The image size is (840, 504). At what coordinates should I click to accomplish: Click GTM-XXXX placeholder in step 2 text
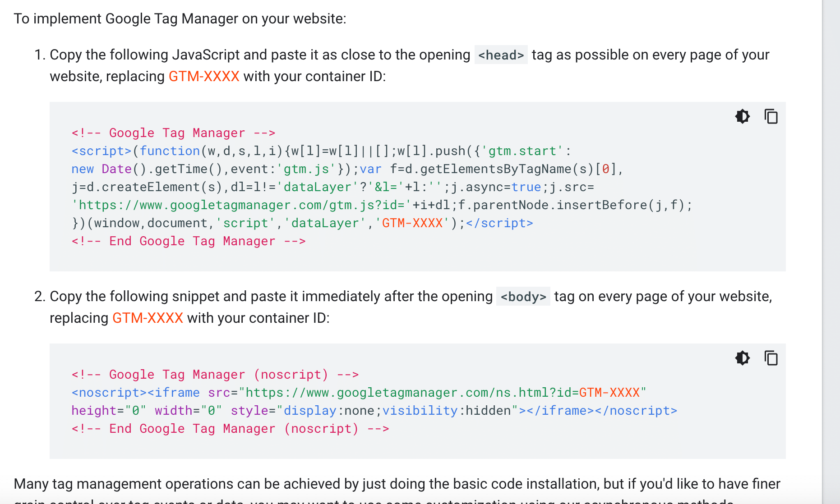tap(148, 318)
